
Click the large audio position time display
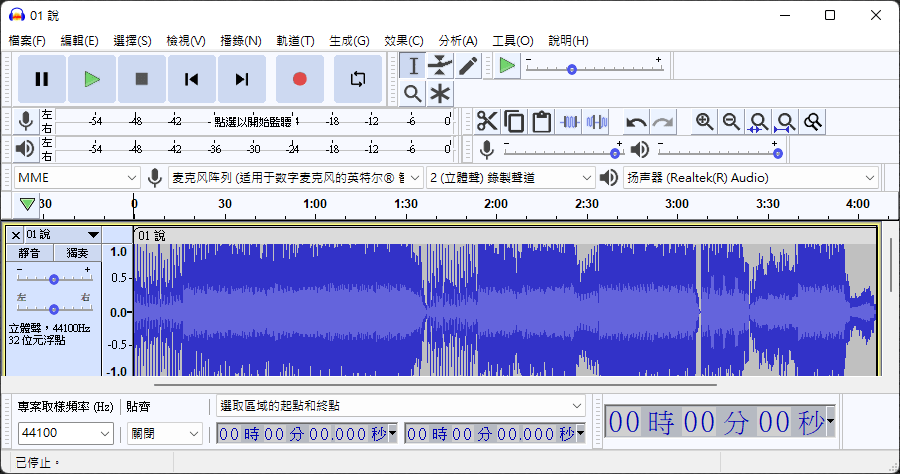[x=720, y=422]
